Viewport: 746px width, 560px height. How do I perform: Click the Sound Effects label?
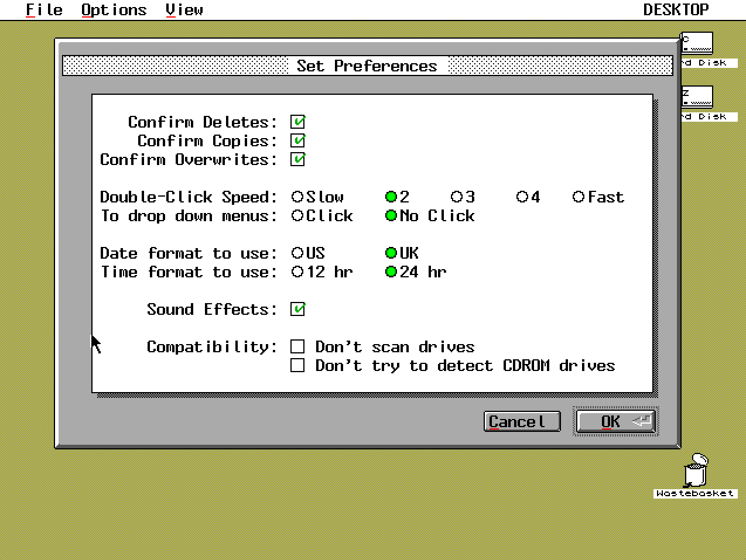point(212,309)
